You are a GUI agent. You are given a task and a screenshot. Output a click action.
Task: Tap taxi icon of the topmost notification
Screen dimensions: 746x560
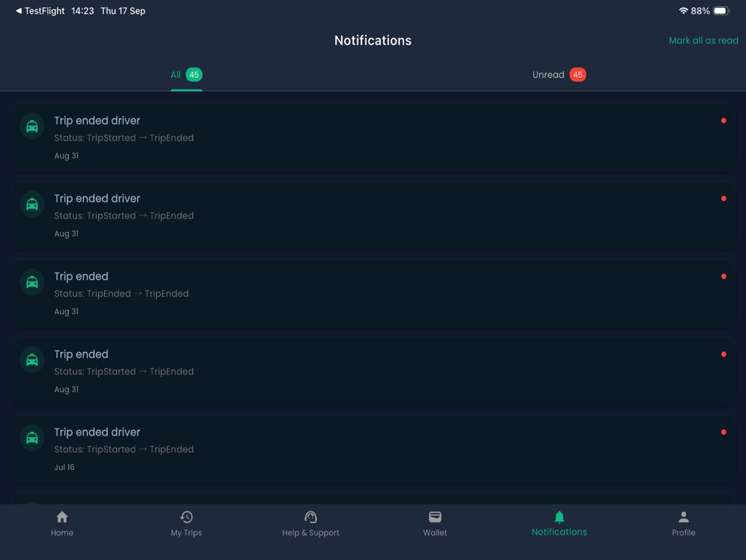click(x=32, y=127)
